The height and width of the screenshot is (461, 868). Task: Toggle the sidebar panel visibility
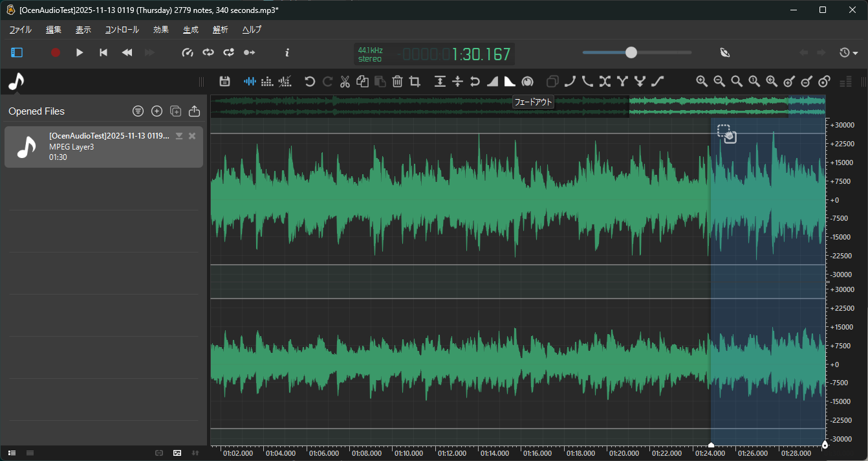(17, 52)
